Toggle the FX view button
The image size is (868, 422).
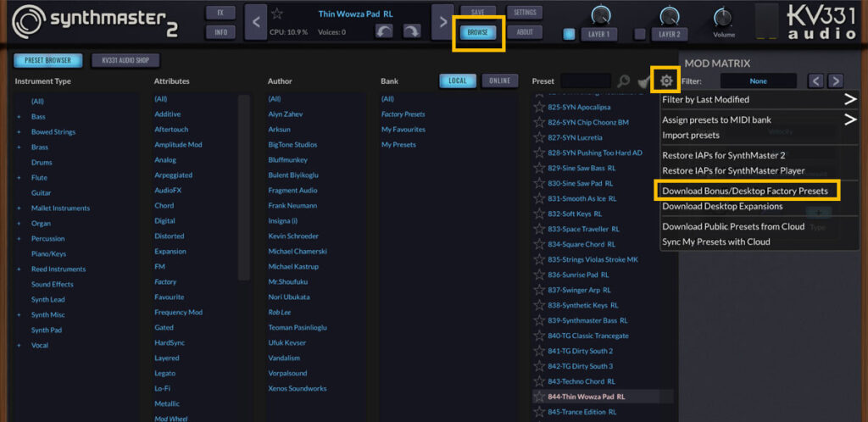click(x=220, y=13)
